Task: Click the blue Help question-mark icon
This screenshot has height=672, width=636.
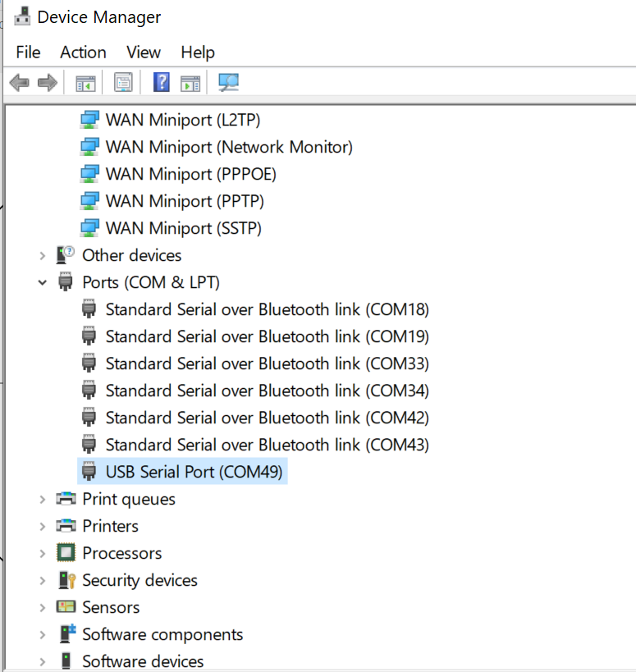Action: 162,82
